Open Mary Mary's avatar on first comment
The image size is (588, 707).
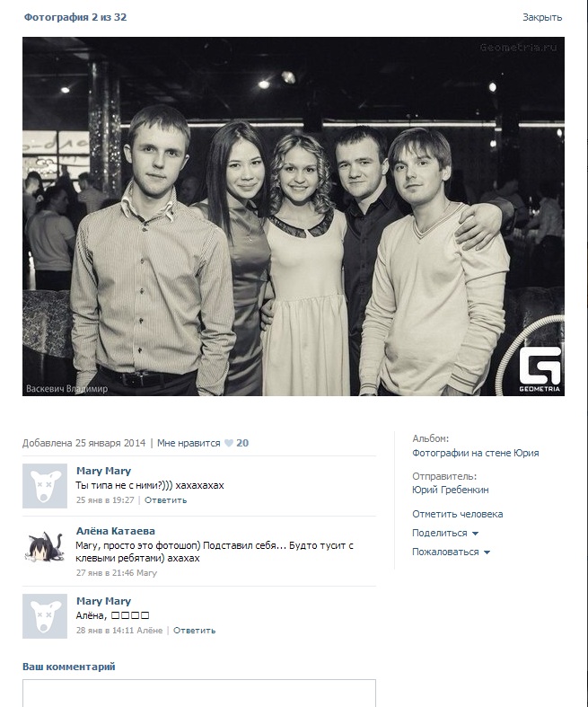coord(45,486)
